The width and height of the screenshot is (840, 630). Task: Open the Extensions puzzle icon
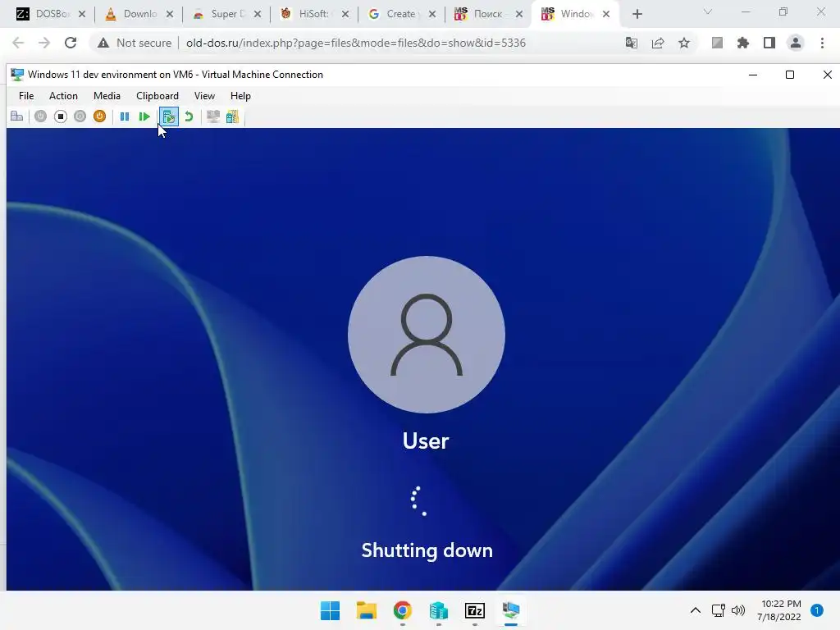[x=743, y=43]
